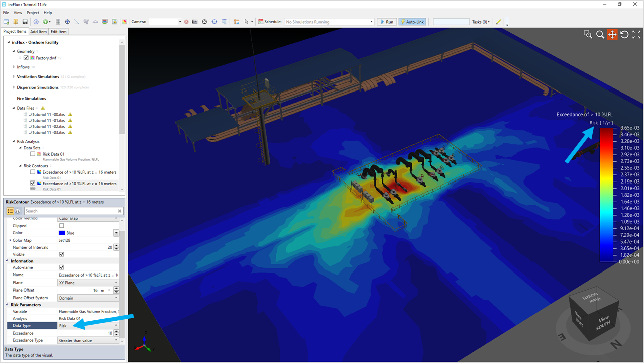Click the yellow highlighter pen icon
644x363 pixels.
(x=498, y=22)
